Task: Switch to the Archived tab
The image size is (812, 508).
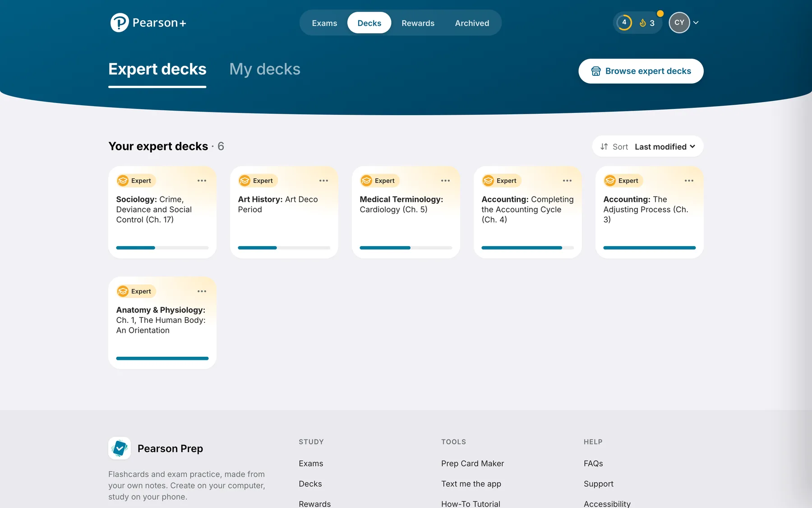Action: point(472,23)
